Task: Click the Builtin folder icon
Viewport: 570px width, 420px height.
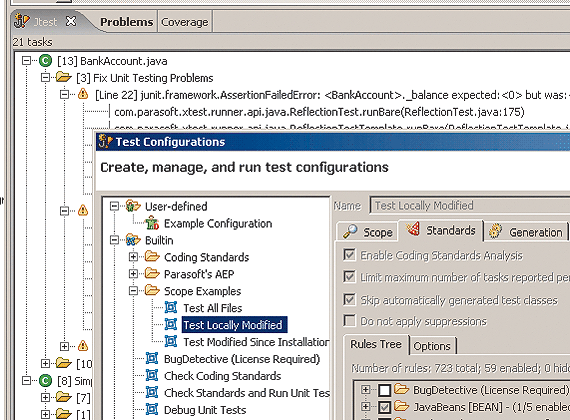Action: pos(133,240)
